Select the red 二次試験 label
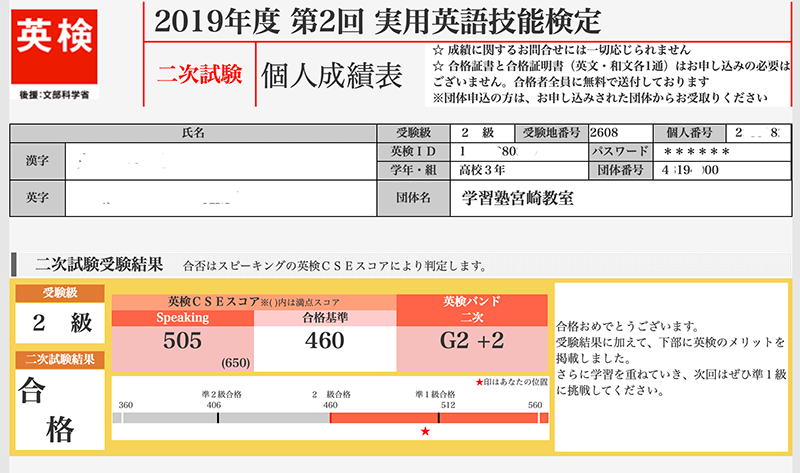 coord(195,73)
